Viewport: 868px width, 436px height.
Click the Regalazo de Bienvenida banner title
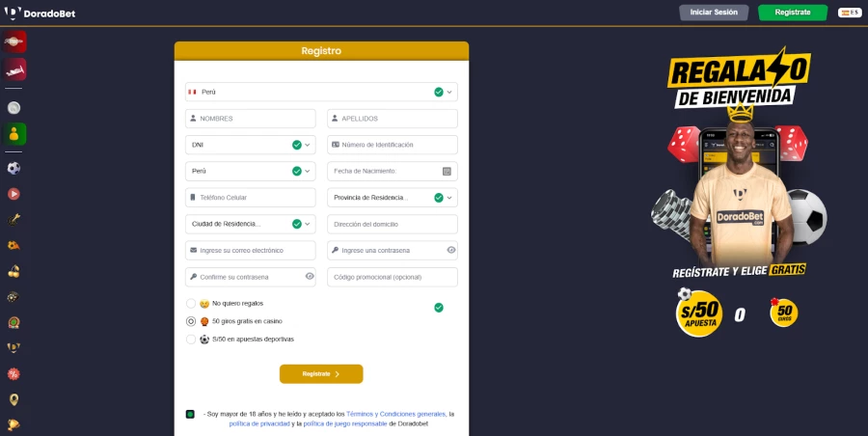[739, 80]
